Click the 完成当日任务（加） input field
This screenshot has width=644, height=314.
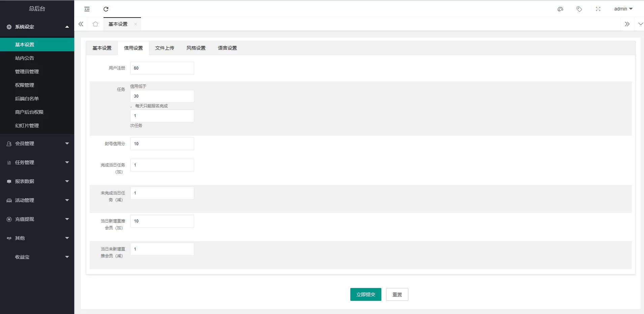click(x=162, y=165)
